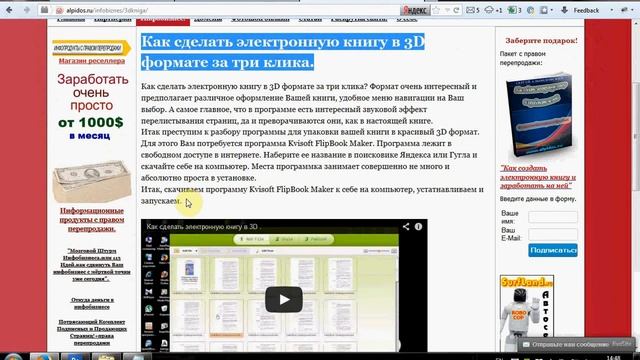Focus the 'Ваш E-Mail' input field
Screen dimensions: 640x360
coord(553,234)
